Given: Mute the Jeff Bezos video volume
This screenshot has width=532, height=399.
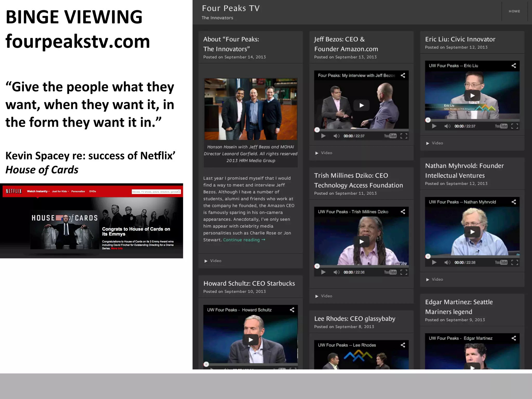Looking at the screenshot, I should [336, 136].
